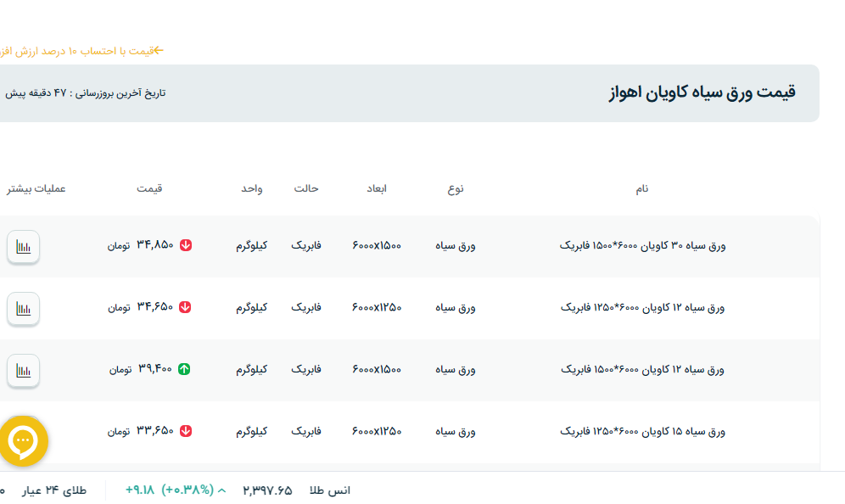
Task: Click green up arrow beside price 39,400
Action: [x=184, y=369]
